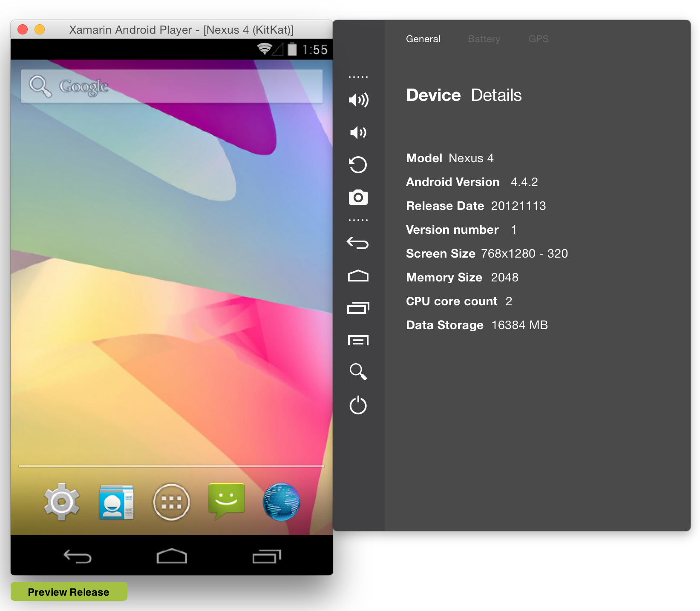
Task: Take a screenshot with camera icon
Action: (358, 197)
